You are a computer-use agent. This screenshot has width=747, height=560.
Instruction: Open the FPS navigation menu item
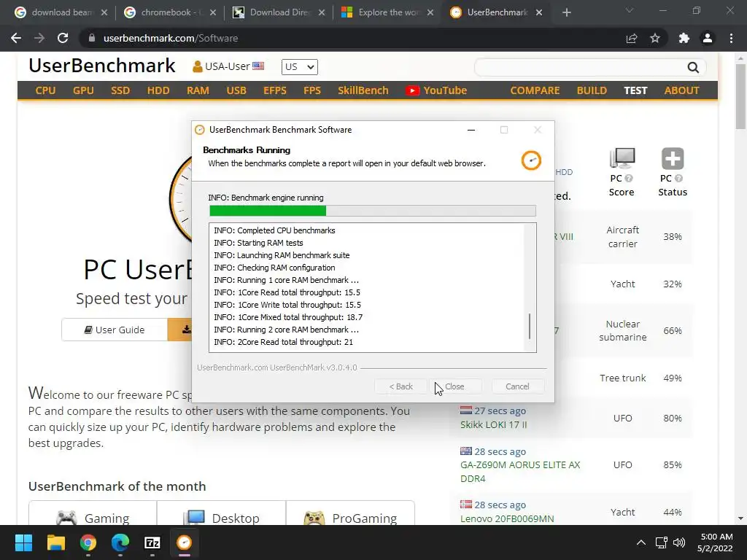(312, 90)
